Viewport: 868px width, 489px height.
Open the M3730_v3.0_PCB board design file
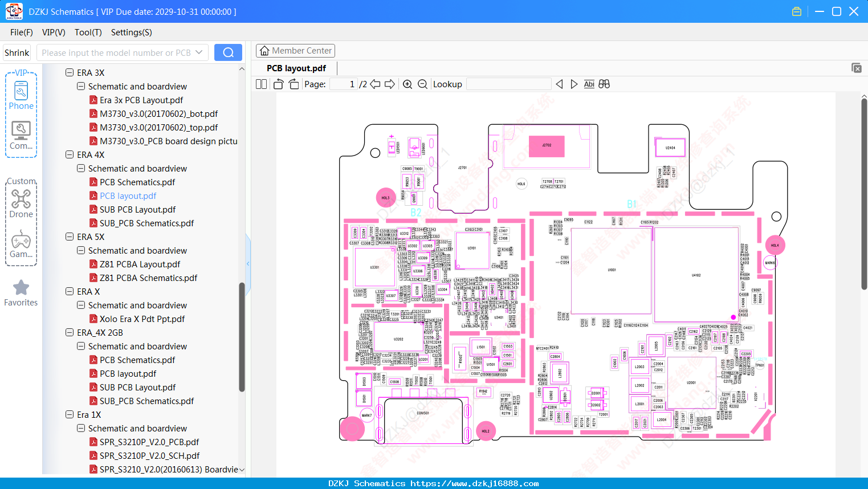(164, 141)
